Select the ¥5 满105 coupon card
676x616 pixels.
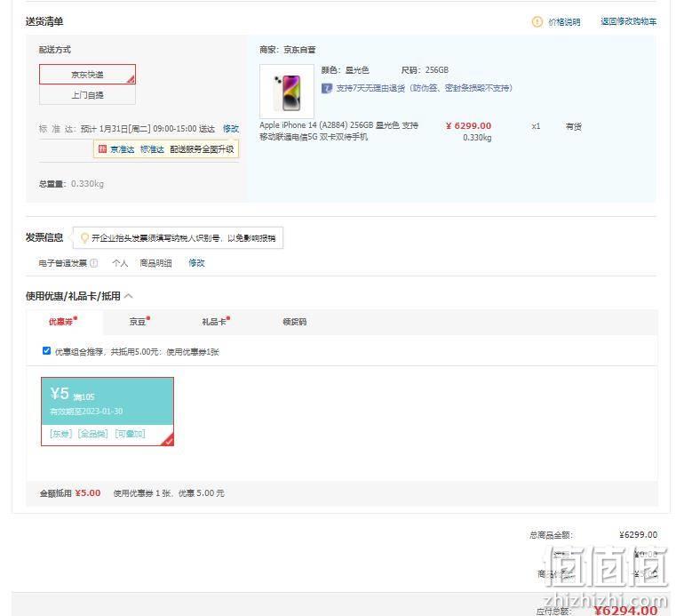[x=107, y=411]
